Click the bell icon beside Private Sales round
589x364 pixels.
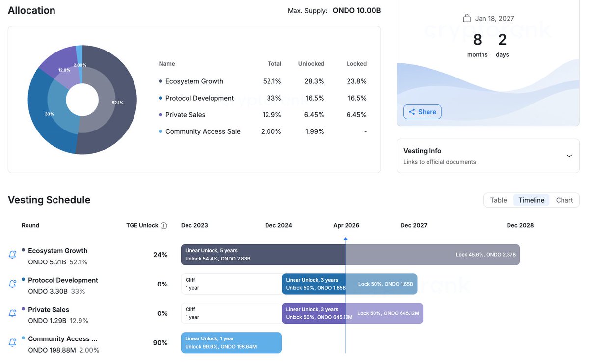(13, 313)
